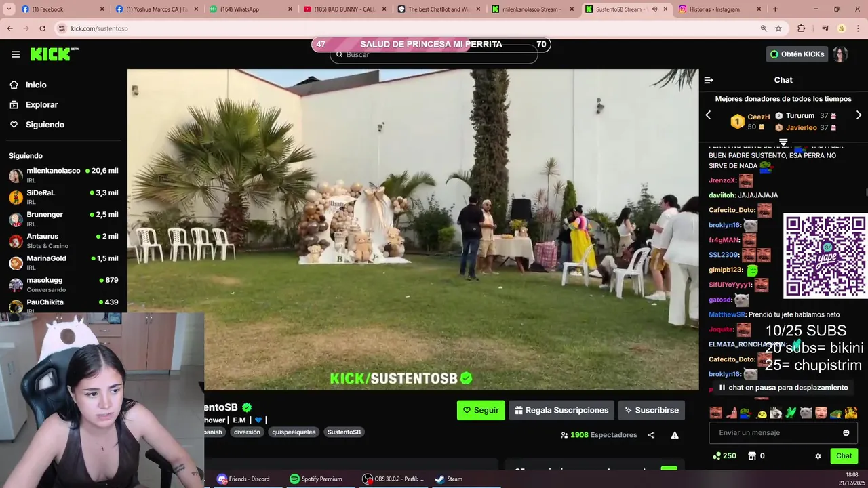Image resolution: width=868 pixels, height=488 pixels.
Task: Show next top donors
Action: pyautogui.click(x=859, y=115)
